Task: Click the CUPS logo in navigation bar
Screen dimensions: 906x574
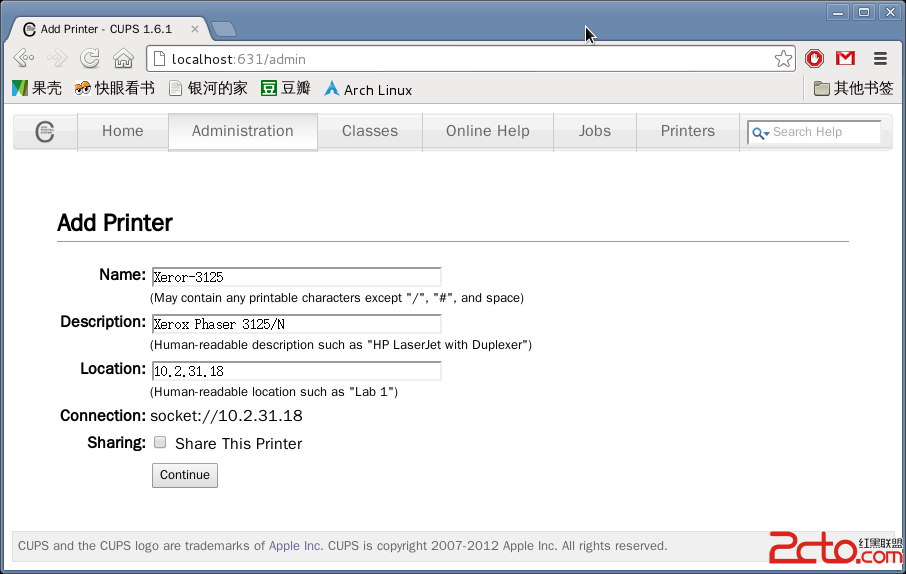Action: (44, 131)
